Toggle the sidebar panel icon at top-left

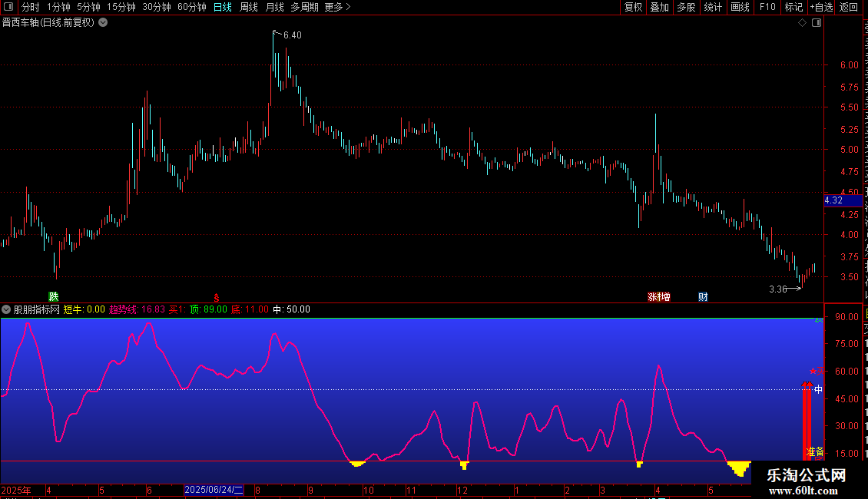point(8,7)
